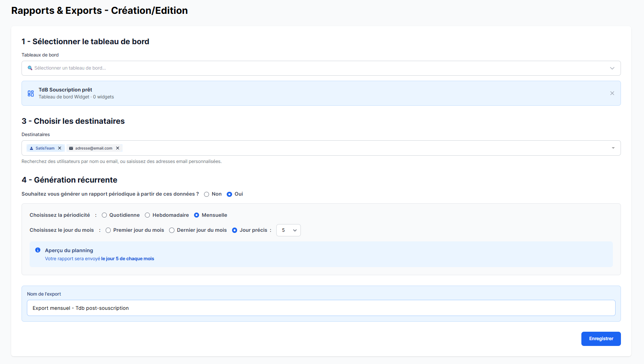Screen dimensions: 644x364
Task: Click the info icon beside Aperçu du planning
Action: 38,250
